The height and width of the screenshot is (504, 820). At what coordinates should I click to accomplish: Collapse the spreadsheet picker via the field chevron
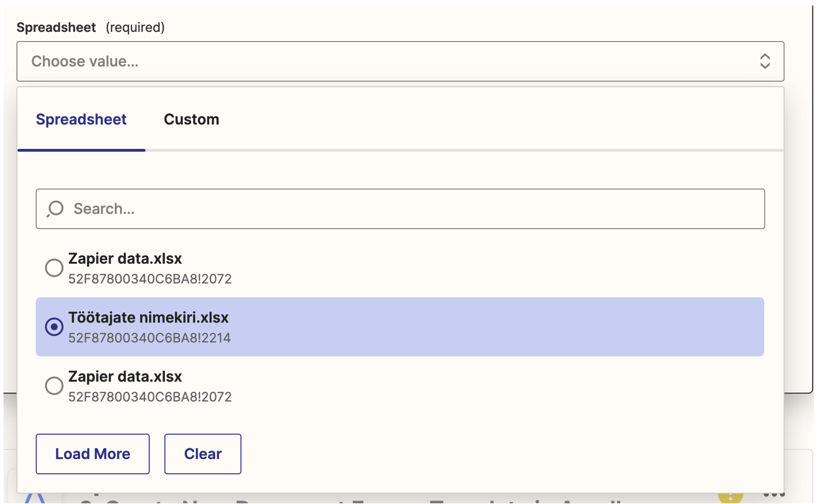click(x=766, y=61)
